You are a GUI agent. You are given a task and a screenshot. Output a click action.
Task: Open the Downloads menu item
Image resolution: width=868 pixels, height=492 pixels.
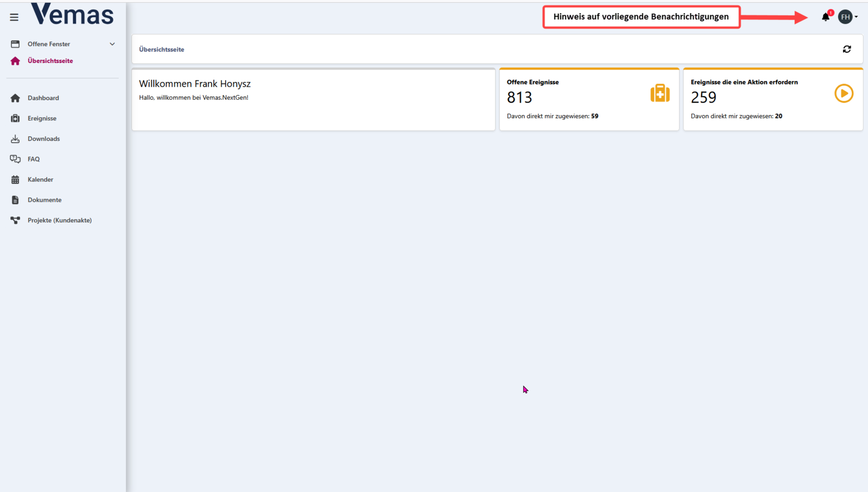(44, 139)
